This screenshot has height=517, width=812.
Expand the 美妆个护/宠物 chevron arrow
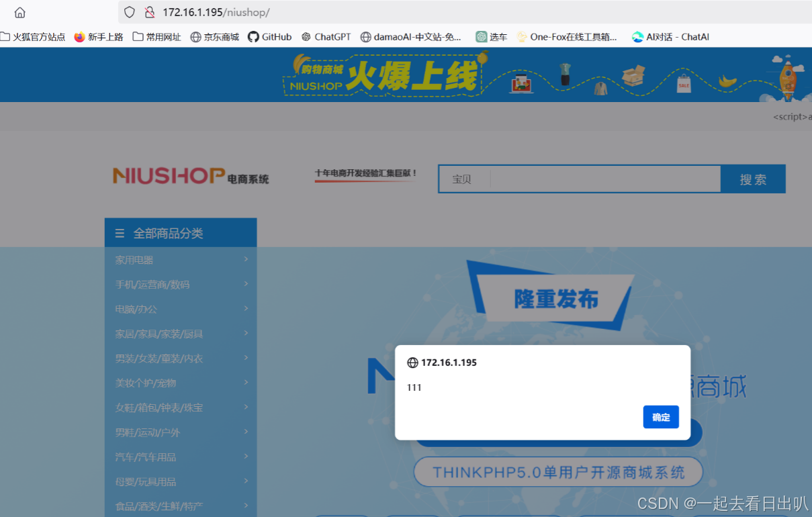pyautogui.click(x=246, y=382)
